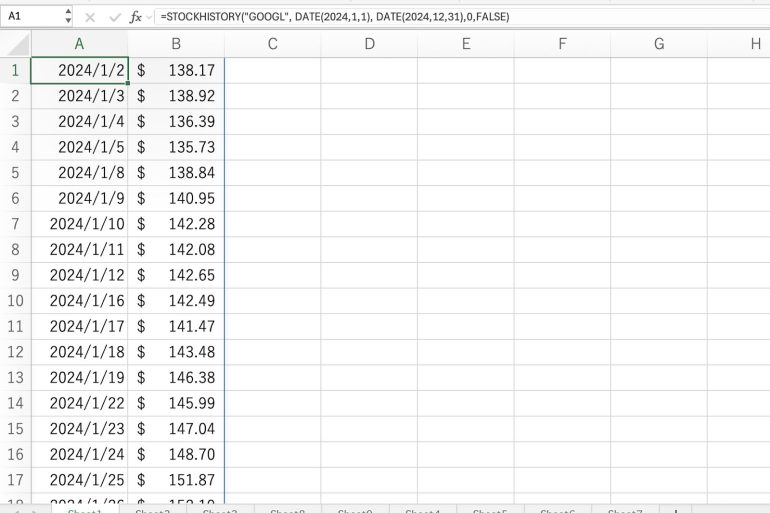The height and width of the screenshot is (513, 770).
Task: Select price cell showing 136.39
Action: 176,121
